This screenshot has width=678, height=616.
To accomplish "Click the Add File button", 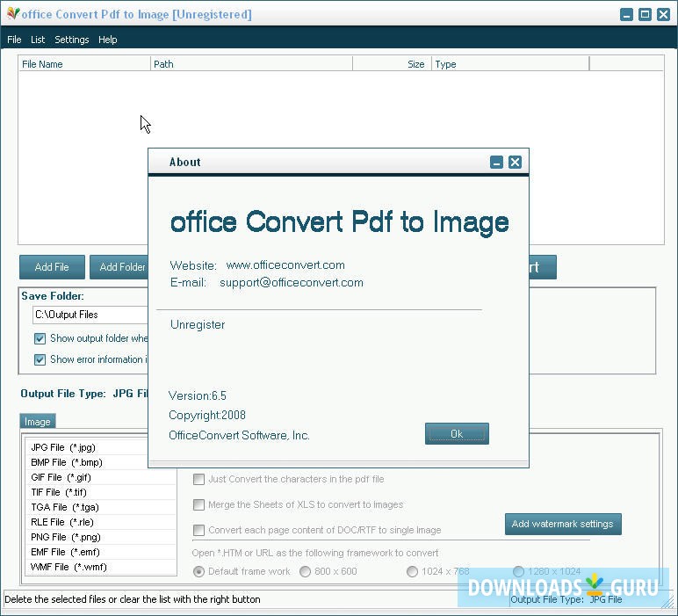I will [x=52, y=267].
